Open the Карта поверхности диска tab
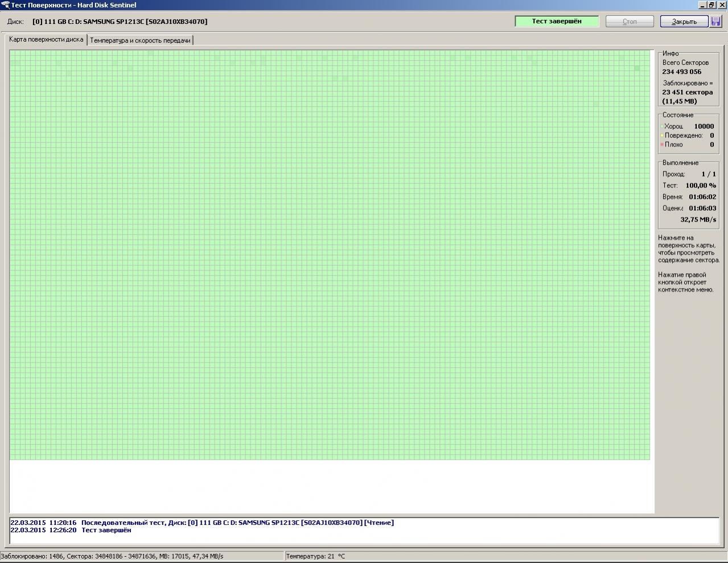The width and height of the screenshot is (728, 563). (x=46, y=39)
